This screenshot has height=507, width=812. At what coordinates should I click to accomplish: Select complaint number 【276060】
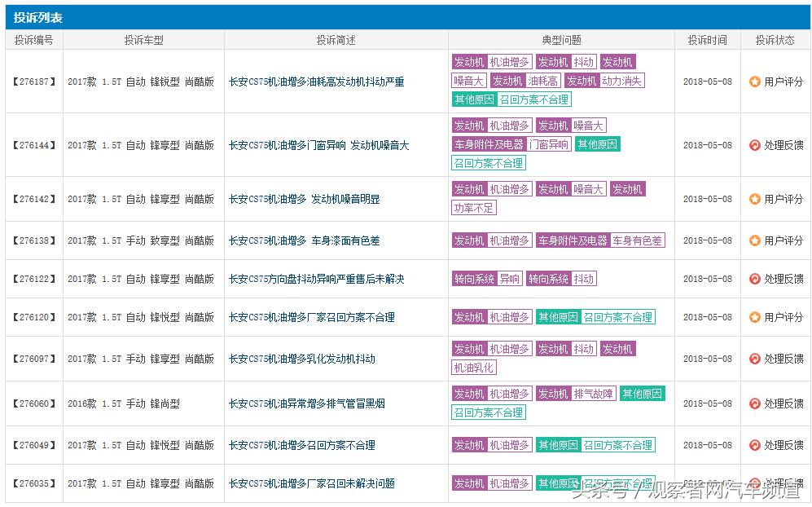tap(34, 403)
